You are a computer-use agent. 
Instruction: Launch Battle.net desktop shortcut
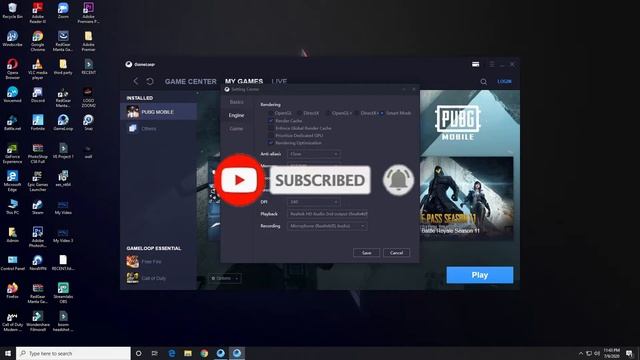coord(12,123)
